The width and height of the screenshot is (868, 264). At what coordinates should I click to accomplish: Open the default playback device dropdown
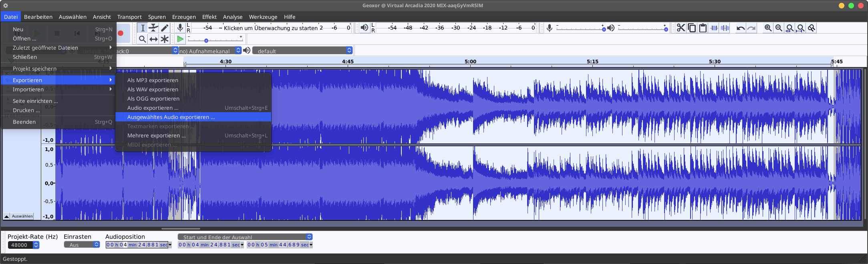(302, 50)
